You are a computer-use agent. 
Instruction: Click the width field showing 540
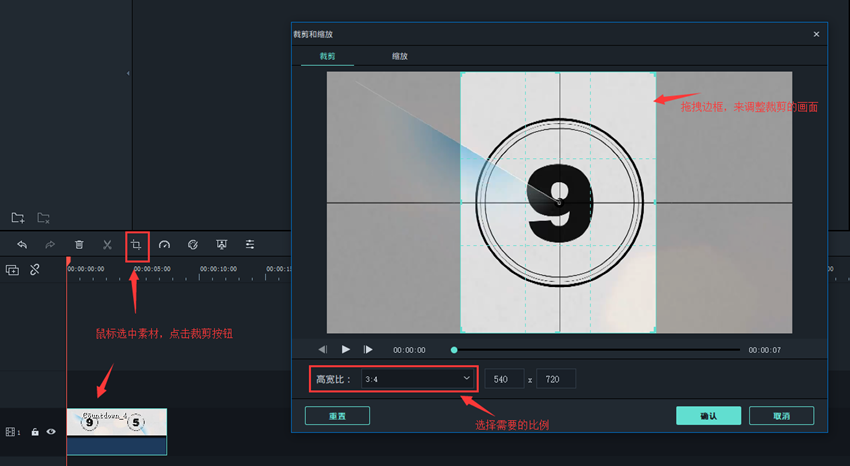[504, 379]
